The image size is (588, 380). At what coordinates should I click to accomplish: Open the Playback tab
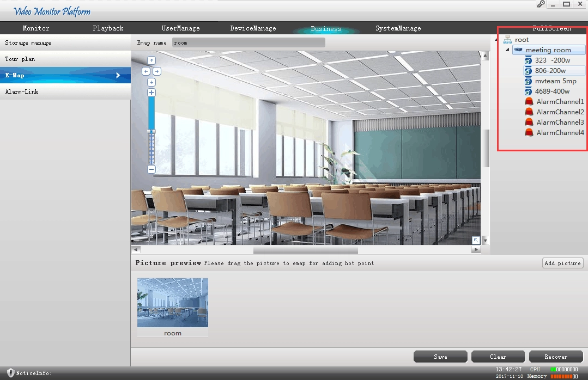point(108,28)
